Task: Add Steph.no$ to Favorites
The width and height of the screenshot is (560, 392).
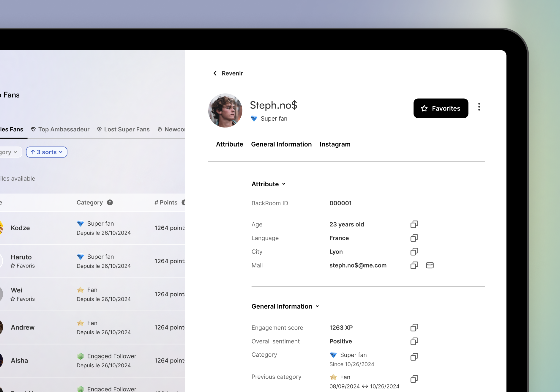Action: click(x=441, y=108)
